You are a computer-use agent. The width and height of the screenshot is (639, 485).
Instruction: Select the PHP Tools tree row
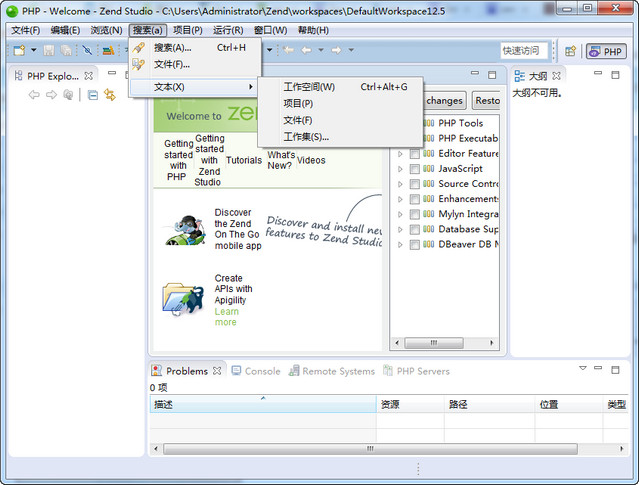coord(461,123)
